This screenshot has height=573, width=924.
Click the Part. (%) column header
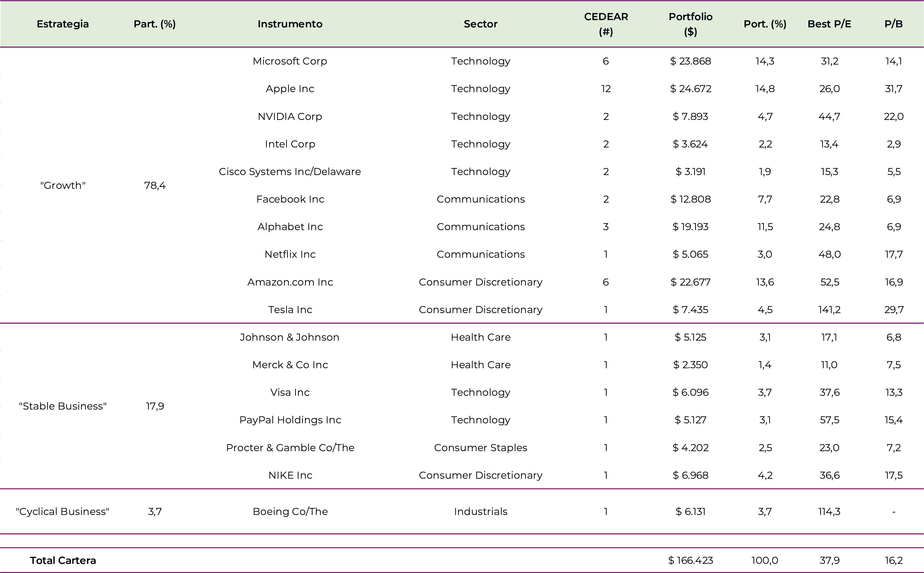[155, 24]
